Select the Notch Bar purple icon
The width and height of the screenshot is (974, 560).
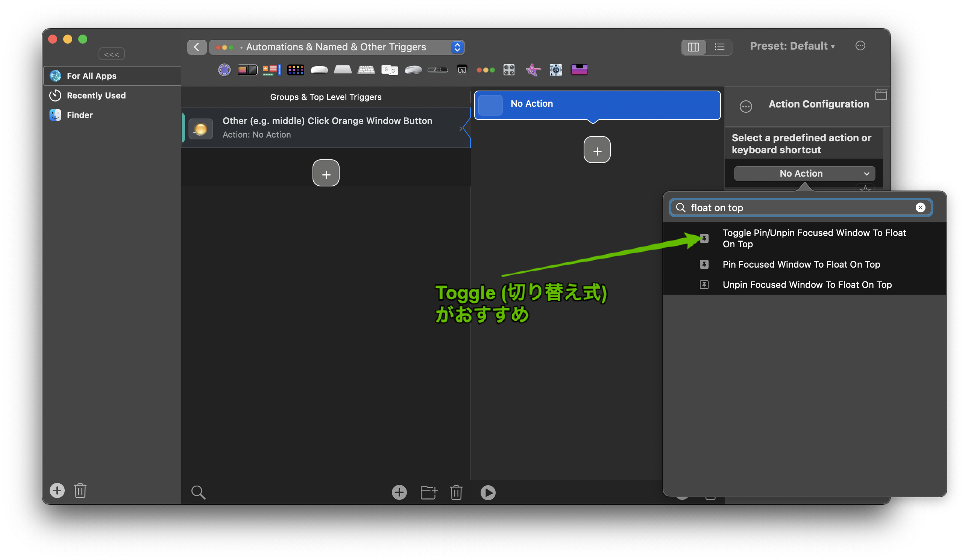pos(579,70)
